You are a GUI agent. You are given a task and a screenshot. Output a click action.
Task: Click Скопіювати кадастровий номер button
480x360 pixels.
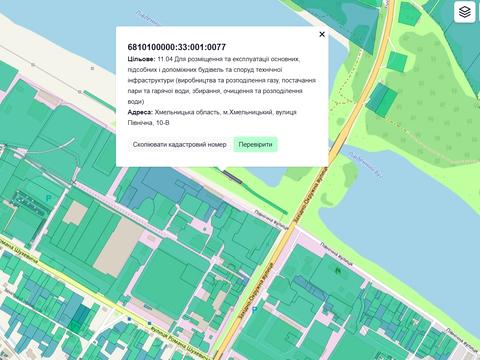[x=179, y=144]
